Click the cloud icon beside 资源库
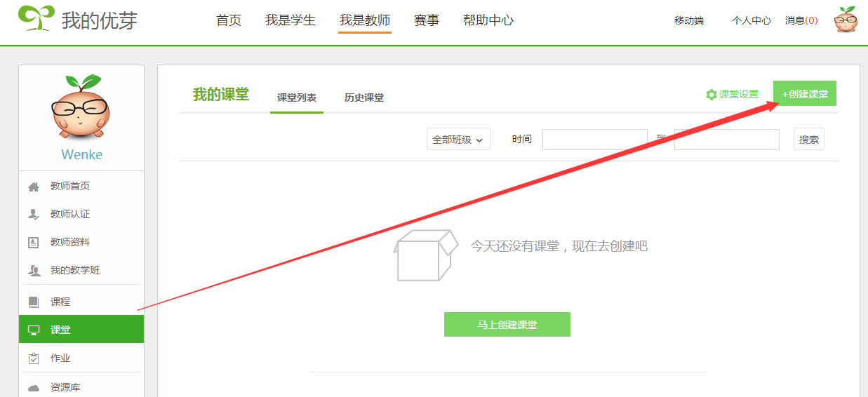Screen dimensions: 868x397 point(33,388)
